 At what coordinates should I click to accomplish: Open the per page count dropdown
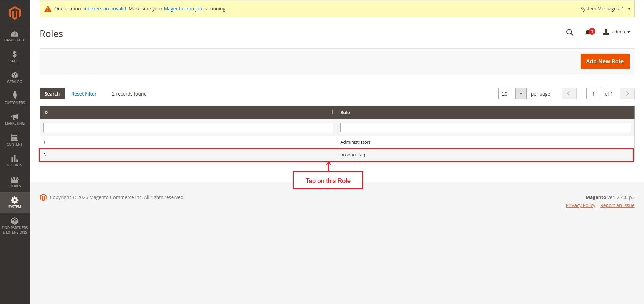521,94
